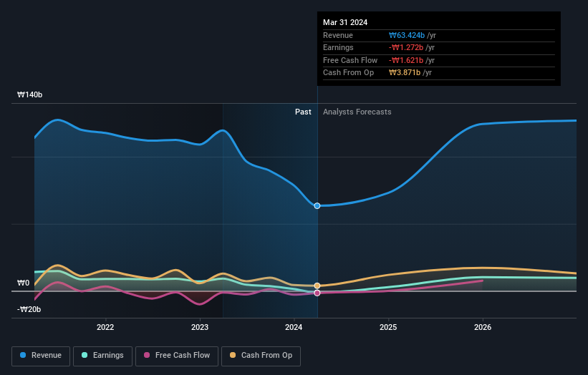Image resolution: width=588 pixels, height=375 pixels.
Task: Click the 2026 x-axis label
Action: click(483, 328)
